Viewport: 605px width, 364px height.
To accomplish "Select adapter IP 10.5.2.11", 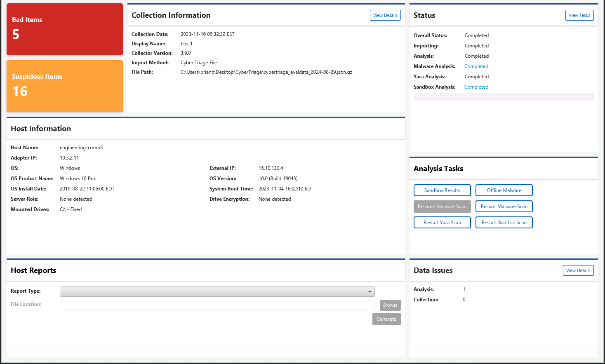I will tap(69, 158).
